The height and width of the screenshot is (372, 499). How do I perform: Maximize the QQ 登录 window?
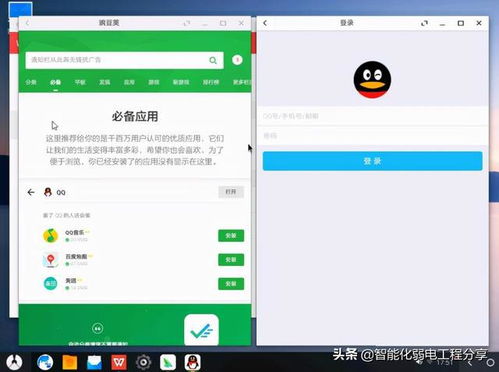click(461, 23)
